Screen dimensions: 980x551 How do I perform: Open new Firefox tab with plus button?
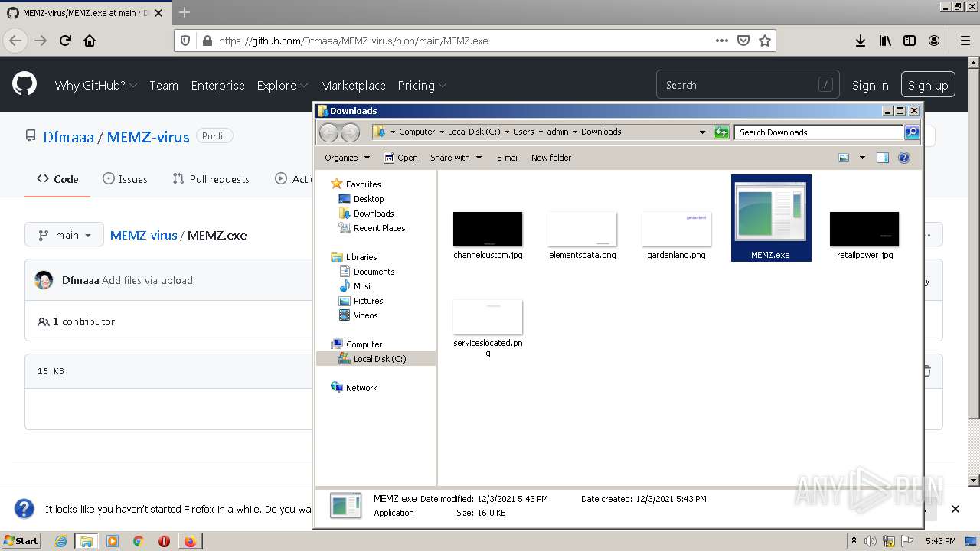click(185, 12)
